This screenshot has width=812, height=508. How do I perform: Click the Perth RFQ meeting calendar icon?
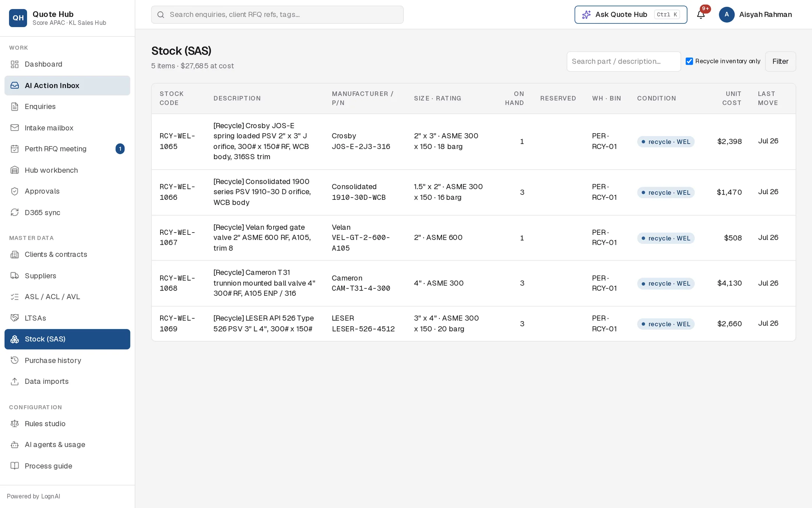point(15,149)
